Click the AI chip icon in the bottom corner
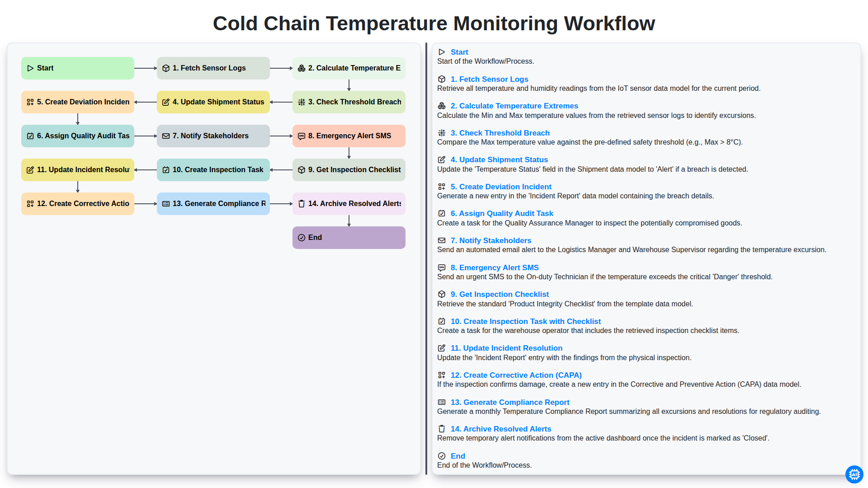 click(854, 474)
